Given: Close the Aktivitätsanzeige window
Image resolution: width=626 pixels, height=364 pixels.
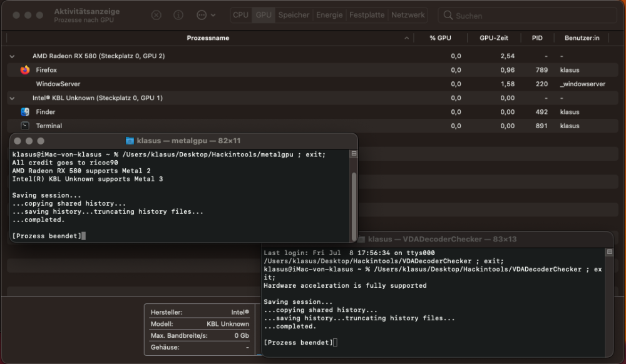Looking at the screenshot, I should click(16, 15).
